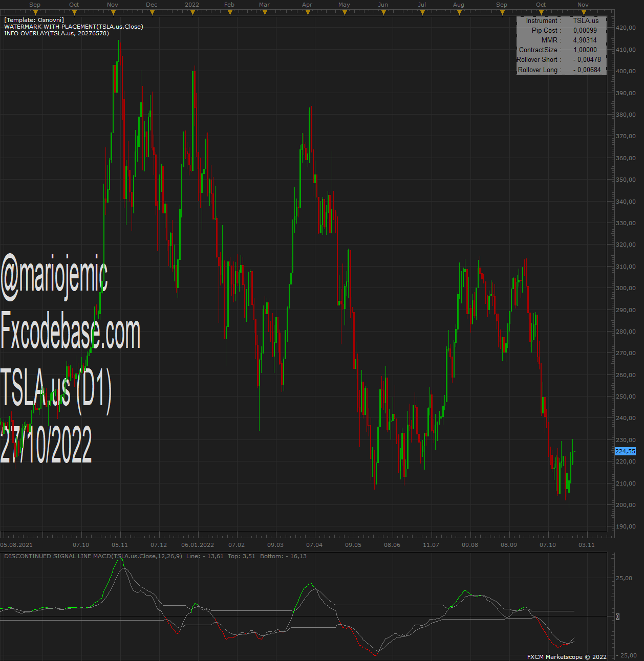Image resolution: width=644 pixels, height=661 pixels.
Task: Click the 03.11 date label
Action: 587,545
